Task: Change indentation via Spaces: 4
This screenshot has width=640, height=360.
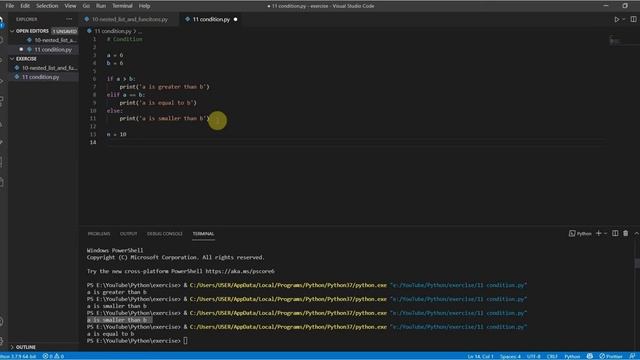Action: point(510,356)
